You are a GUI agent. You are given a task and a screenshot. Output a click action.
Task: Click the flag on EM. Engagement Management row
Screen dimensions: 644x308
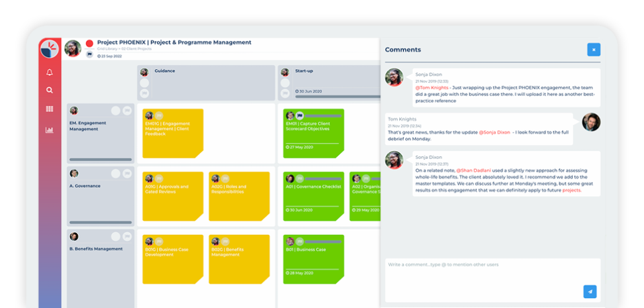127,111
